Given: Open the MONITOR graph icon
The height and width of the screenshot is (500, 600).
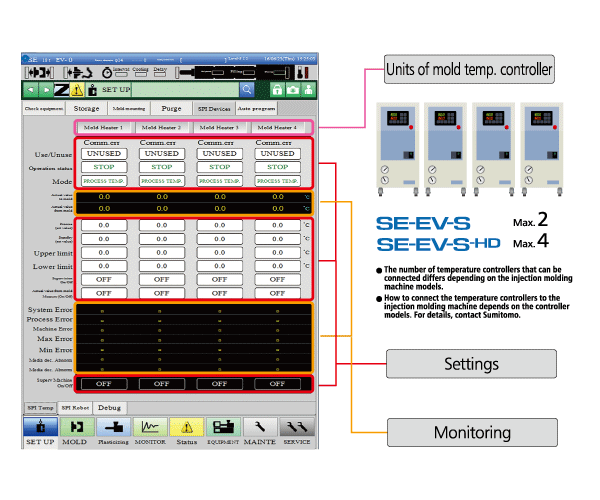Looking at the screenshot, I should 150,427.
